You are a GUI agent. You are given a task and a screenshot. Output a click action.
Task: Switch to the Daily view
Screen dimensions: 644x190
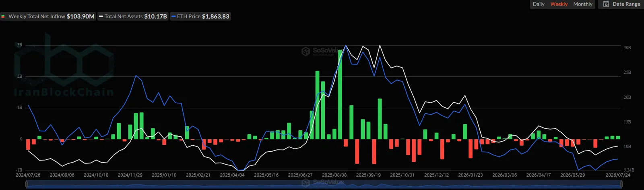click(x=539, y=4)
